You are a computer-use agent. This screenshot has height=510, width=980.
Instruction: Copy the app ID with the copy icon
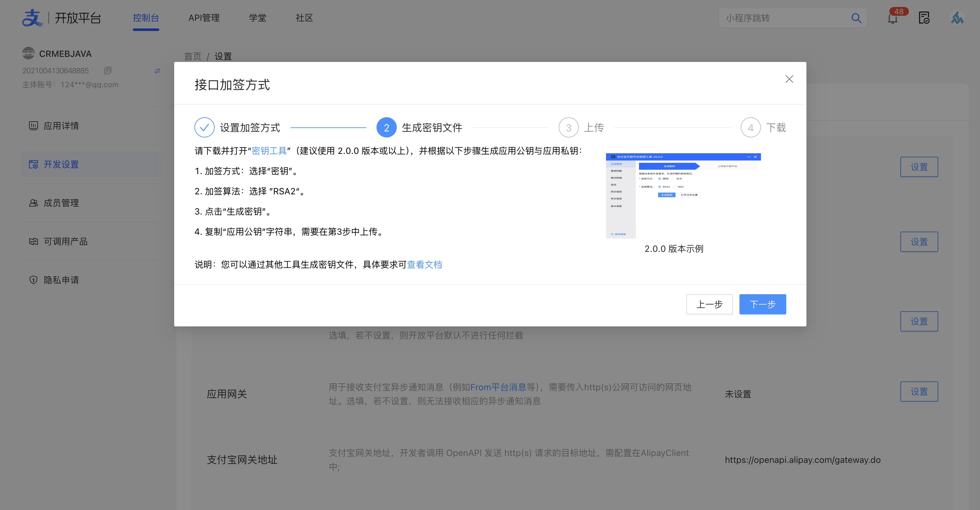108,71
